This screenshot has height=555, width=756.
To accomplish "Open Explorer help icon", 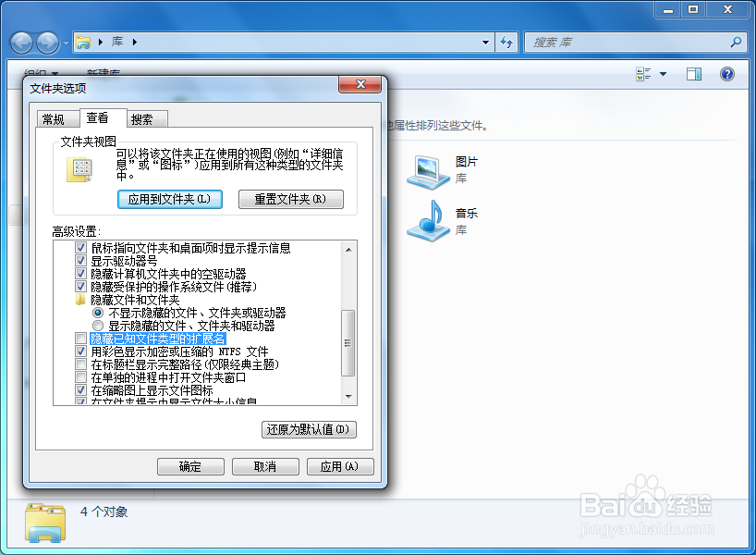I will coord(727,74).
